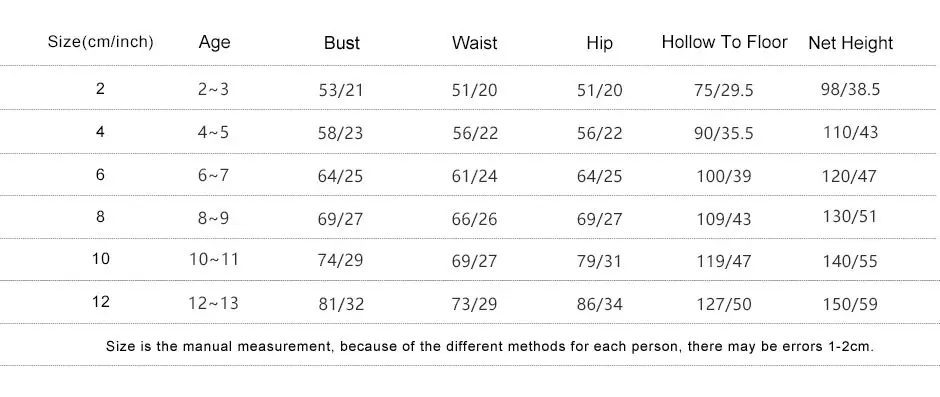
Task: Click the Bust column header
Action: tap(342, 43)
